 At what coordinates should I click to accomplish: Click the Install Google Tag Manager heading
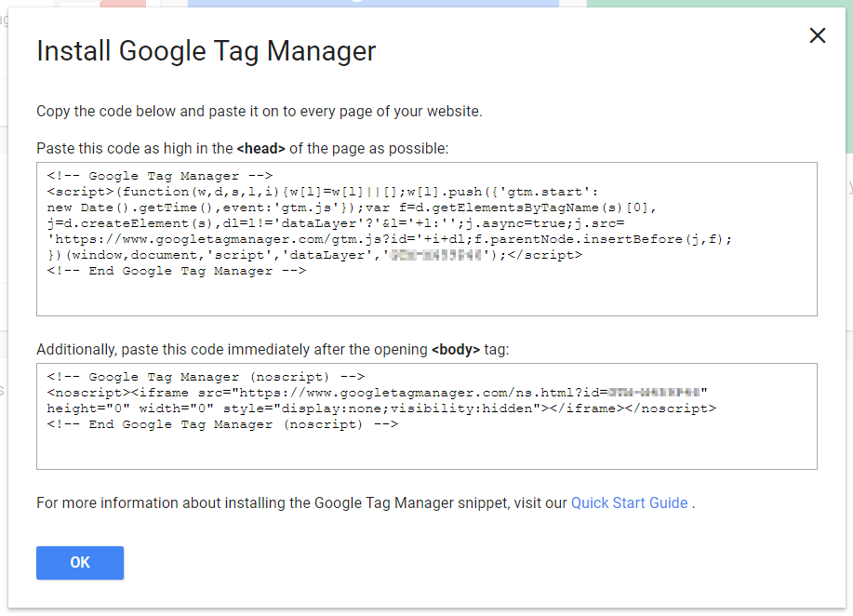(206, 51)
